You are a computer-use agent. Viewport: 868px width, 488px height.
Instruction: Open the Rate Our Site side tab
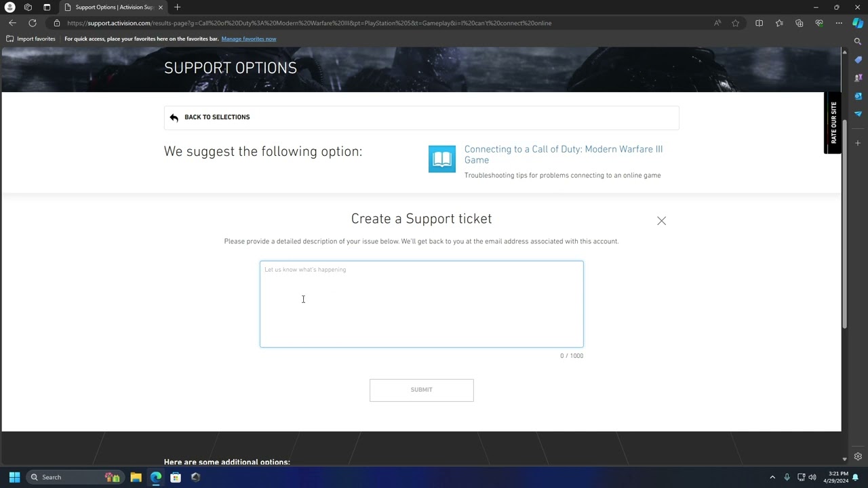[833, 123]
